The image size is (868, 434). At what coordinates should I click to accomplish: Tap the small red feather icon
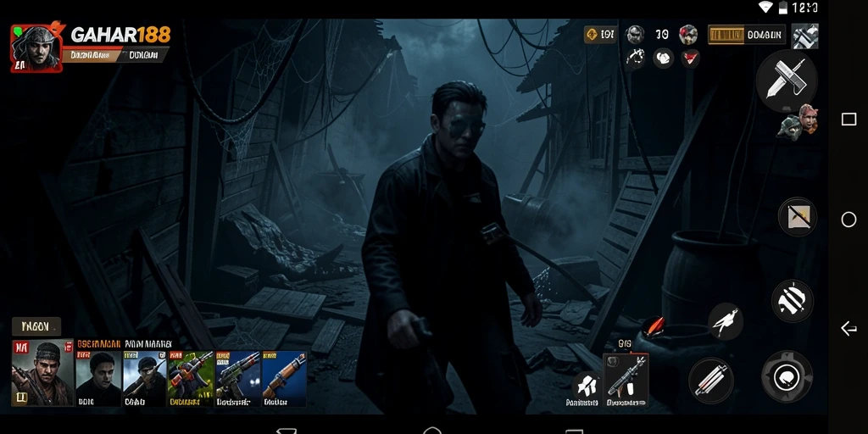coord(654,326)
